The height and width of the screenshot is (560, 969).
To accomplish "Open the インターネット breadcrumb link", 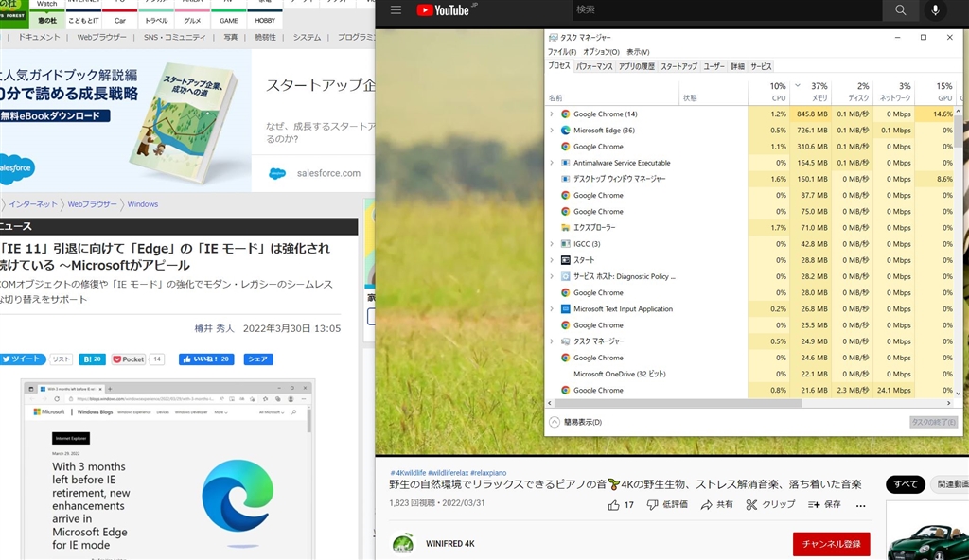I will click(33, 204).
